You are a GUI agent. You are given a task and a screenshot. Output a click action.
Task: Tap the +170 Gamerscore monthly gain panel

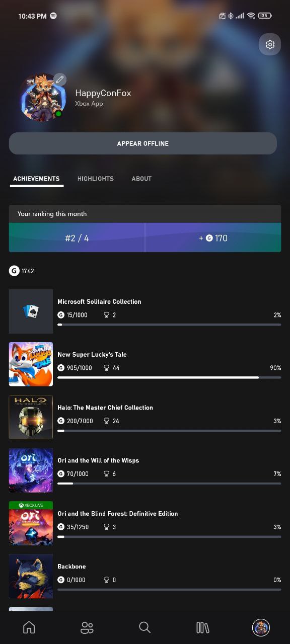pos(213,237)
